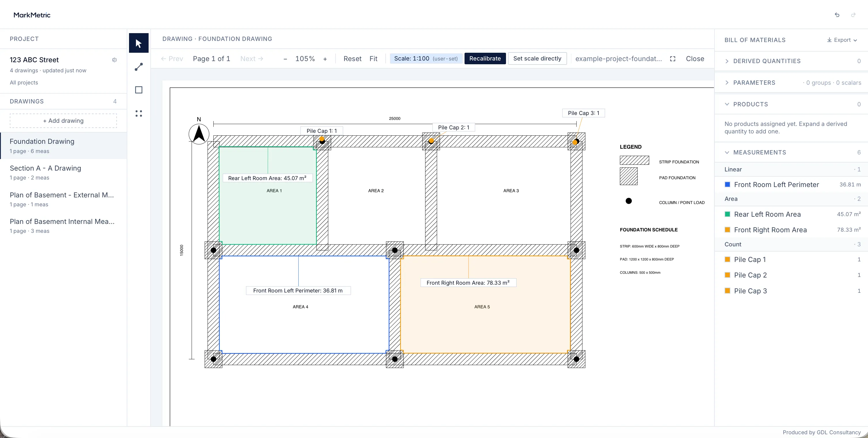
Task: Click the Rear Left Room Area 45.07 m² label
Action: [267, 178]
